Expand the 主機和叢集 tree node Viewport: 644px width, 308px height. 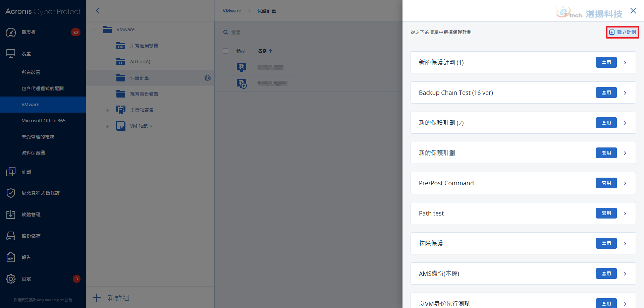point(107,110)
